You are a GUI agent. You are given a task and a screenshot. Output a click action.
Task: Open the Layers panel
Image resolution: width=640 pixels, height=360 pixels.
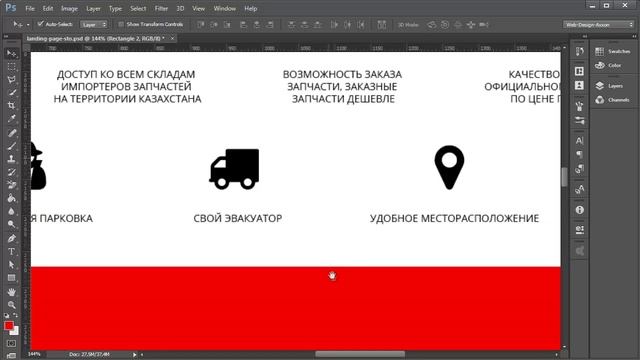click(x=609, y=86)
